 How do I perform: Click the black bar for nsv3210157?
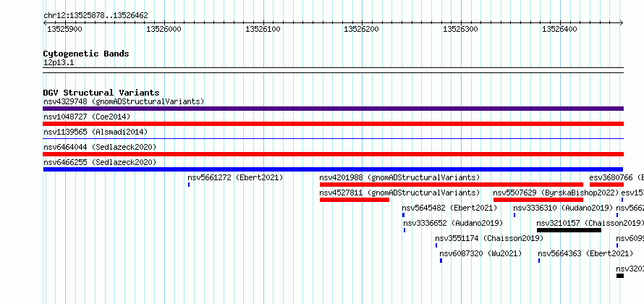click(x=569, y=230)
